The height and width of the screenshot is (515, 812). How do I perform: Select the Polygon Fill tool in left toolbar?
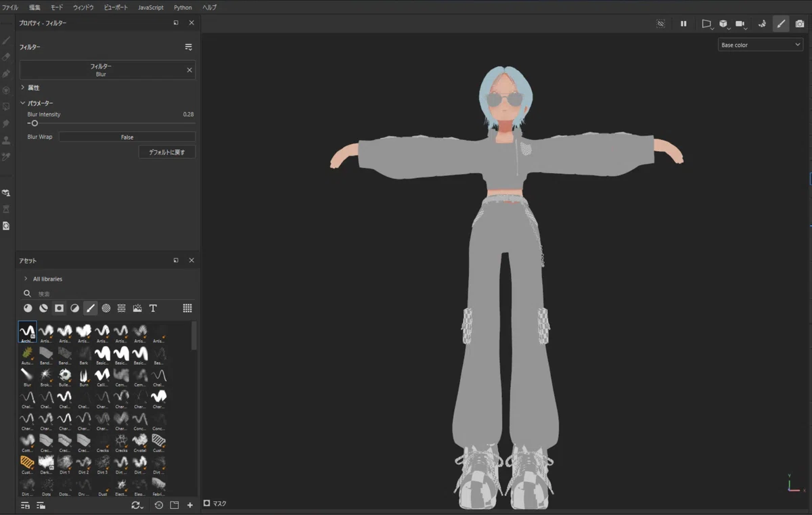pyautogui.click(x=6, y=107)
